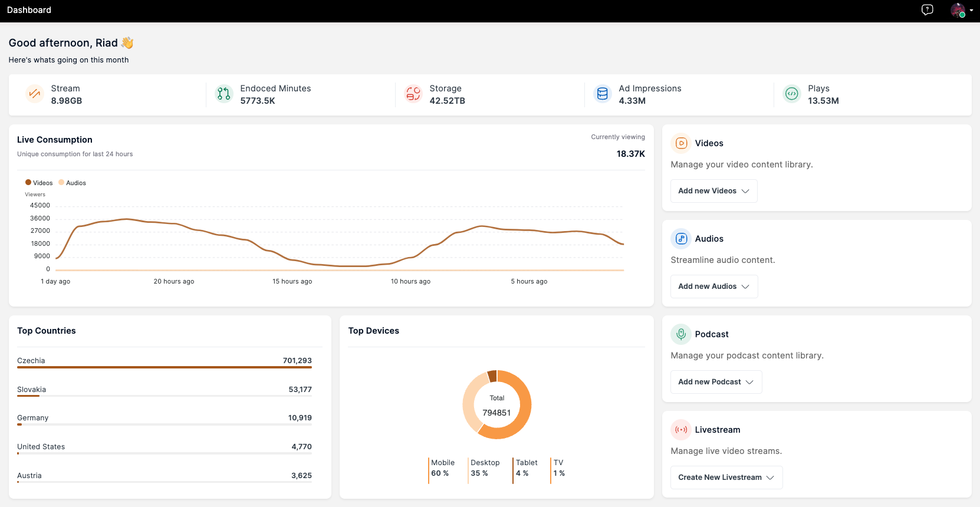
Task: Open the help chat icon in header
Action: [927, 10]
